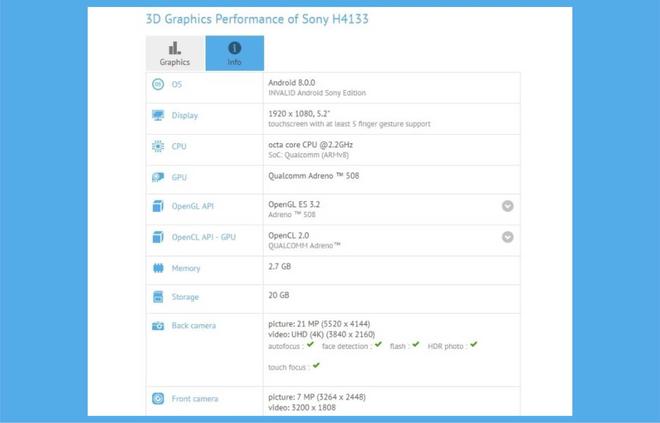Click the Front camera icon
The height and width of the screenshot is (423, 660).
tap(158, 399)
